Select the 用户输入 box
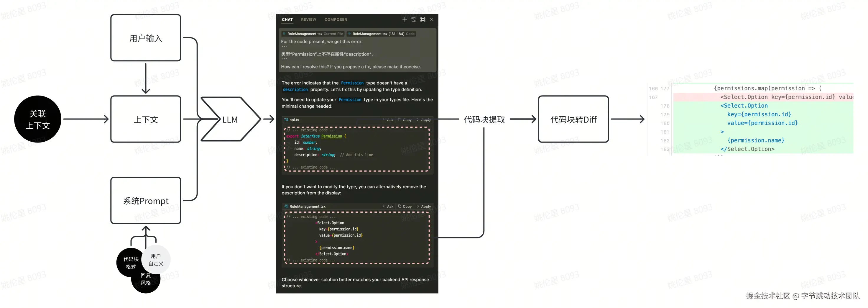The height and width of the screenshot is (308, 868). (x=146, y=38)
